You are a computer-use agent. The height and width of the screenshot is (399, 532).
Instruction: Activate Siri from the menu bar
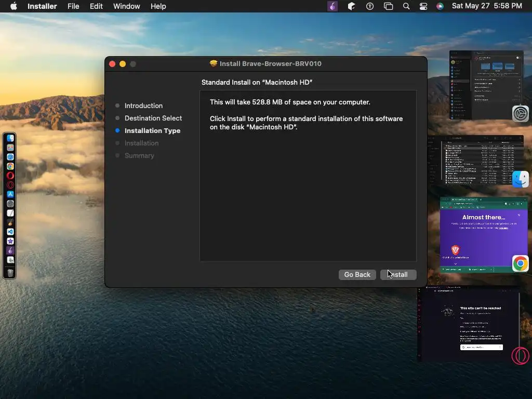pyautogui.click(x=440, y=6)
